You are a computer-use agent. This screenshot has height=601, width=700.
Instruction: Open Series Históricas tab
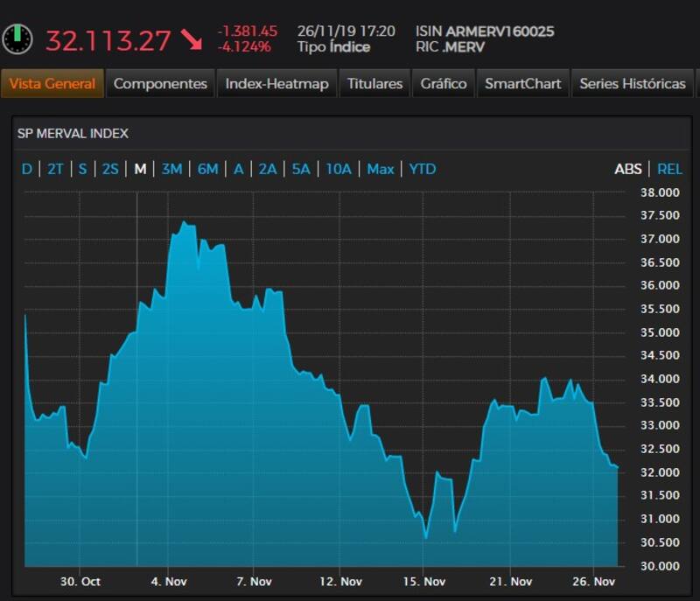tap(632, 84)
